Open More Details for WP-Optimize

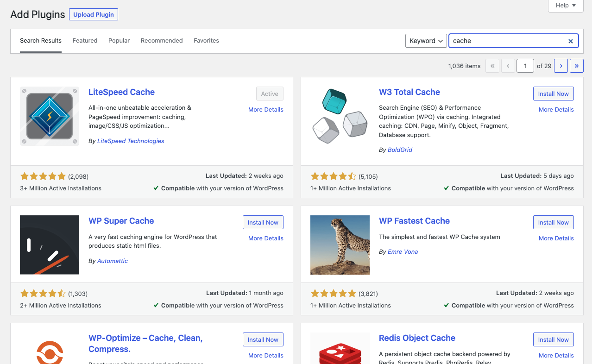pyautogui.click(x=266, y=356)
